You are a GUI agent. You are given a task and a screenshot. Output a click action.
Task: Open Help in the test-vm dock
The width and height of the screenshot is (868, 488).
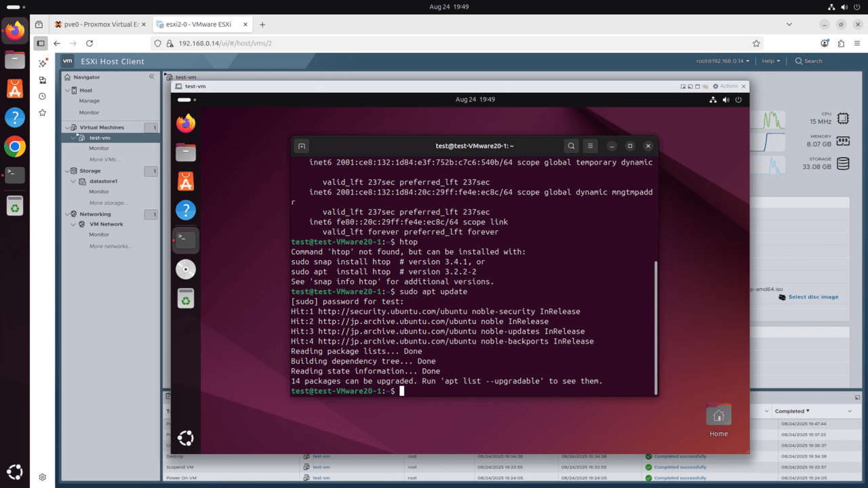186,210
